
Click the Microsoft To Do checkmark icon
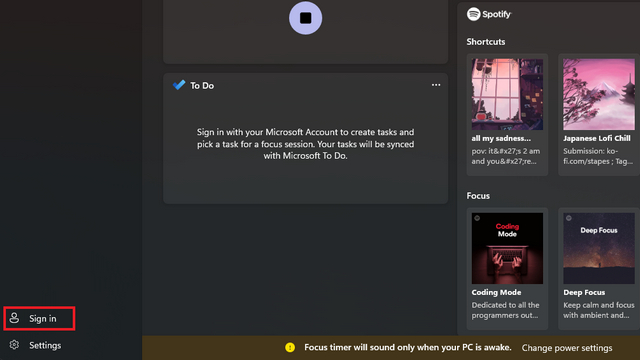point(179,85)
